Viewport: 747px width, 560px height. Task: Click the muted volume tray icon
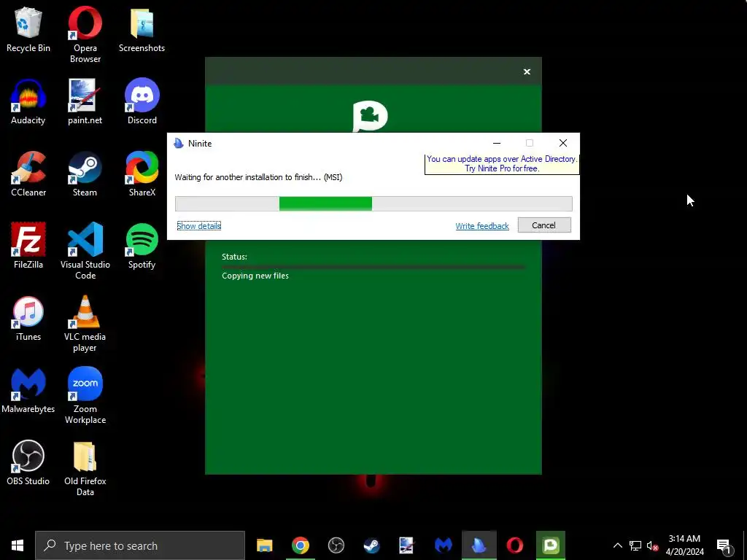652,545
